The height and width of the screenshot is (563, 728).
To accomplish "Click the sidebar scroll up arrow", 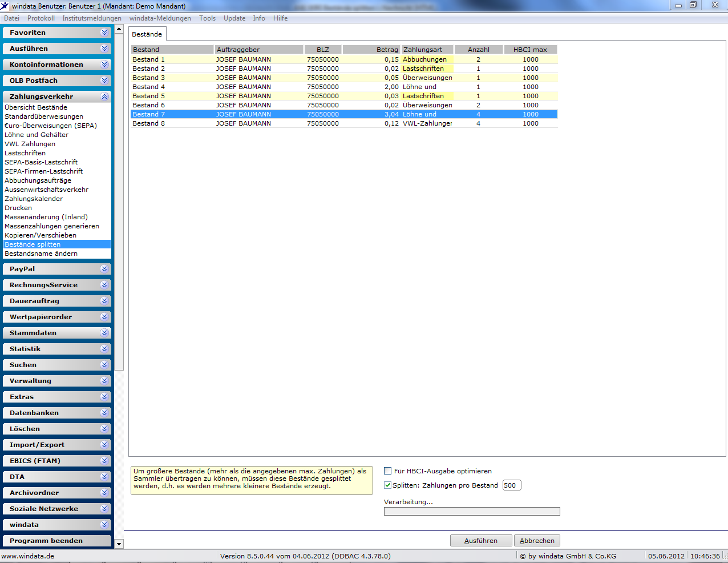I will [x=119, y=29].
